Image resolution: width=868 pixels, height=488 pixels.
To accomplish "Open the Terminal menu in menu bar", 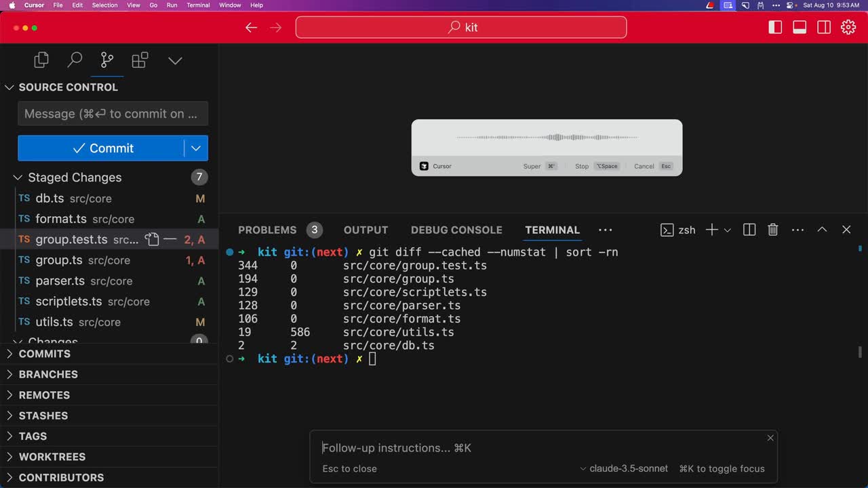I will [198, 5].
